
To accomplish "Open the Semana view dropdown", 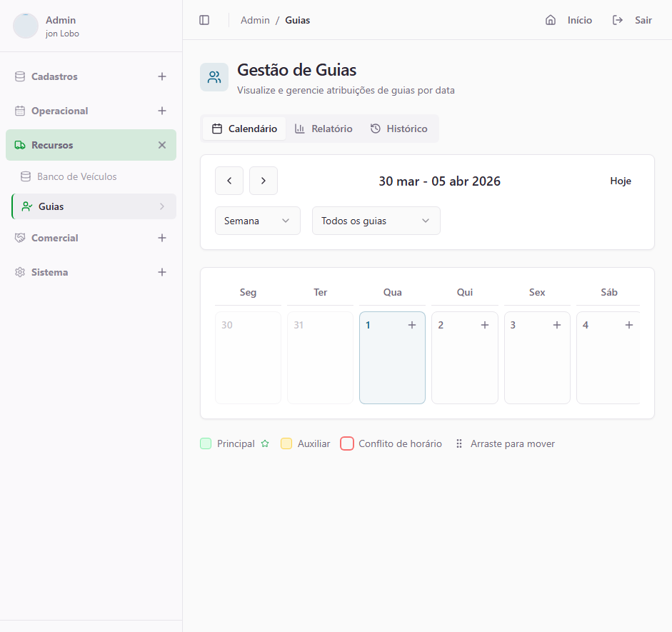I will (x=257, y=221).
